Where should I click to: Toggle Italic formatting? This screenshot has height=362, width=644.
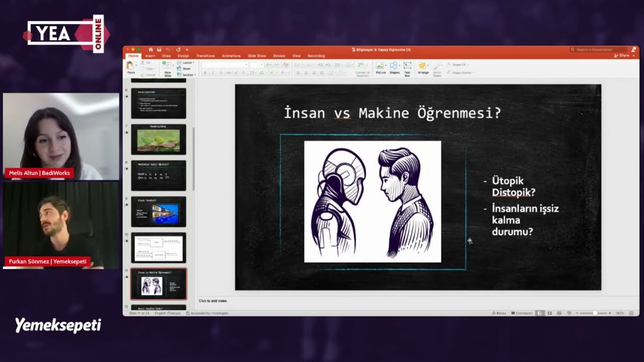click(x=213, y=72)
